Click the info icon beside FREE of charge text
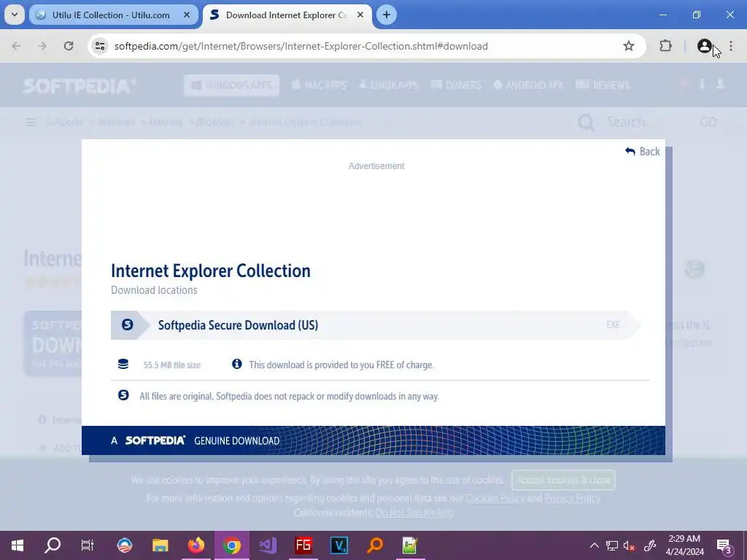This screenshot has height=560, width=747. coord(237,365)
